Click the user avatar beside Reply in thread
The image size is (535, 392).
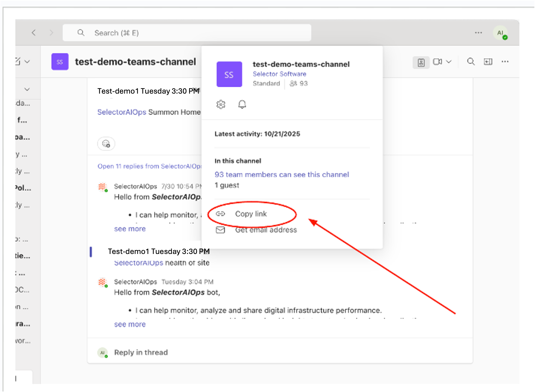coord(103,353)
